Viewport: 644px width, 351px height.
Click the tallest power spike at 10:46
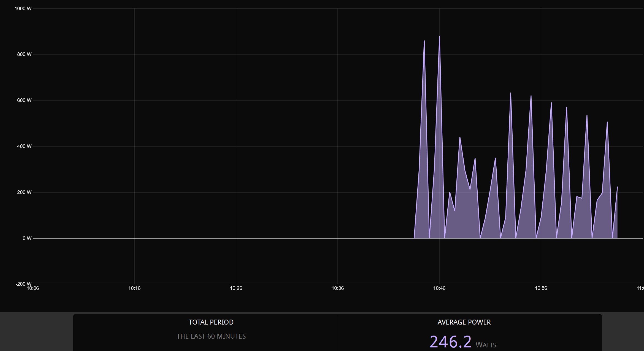tap(439, 37)
